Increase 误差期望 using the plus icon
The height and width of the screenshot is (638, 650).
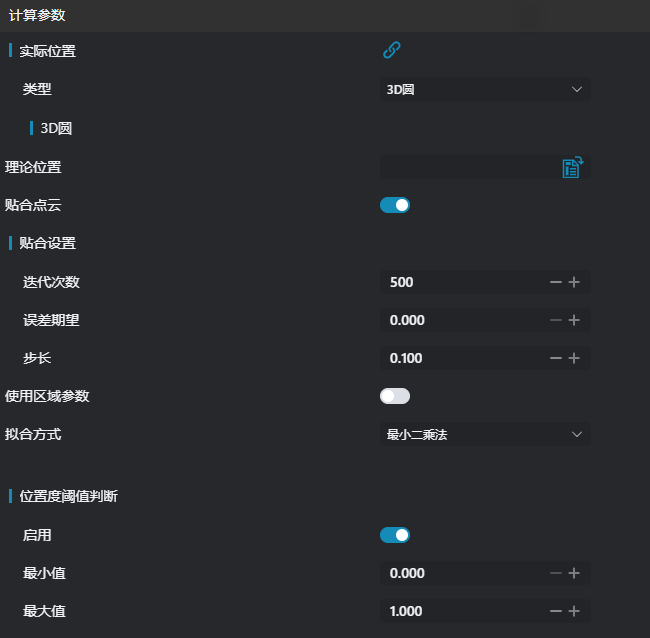pyautogui.click(x=574, y=320)
